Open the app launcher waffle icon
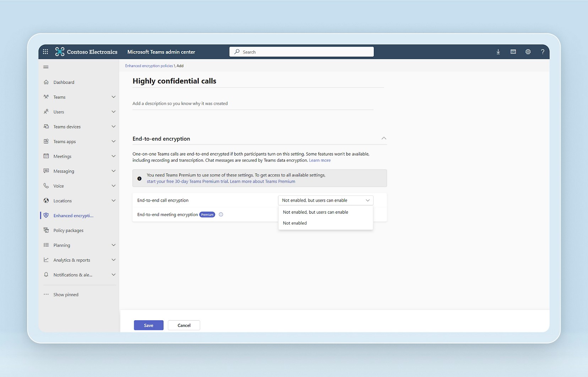Screen dimensions: 588x377 [45, 52]
